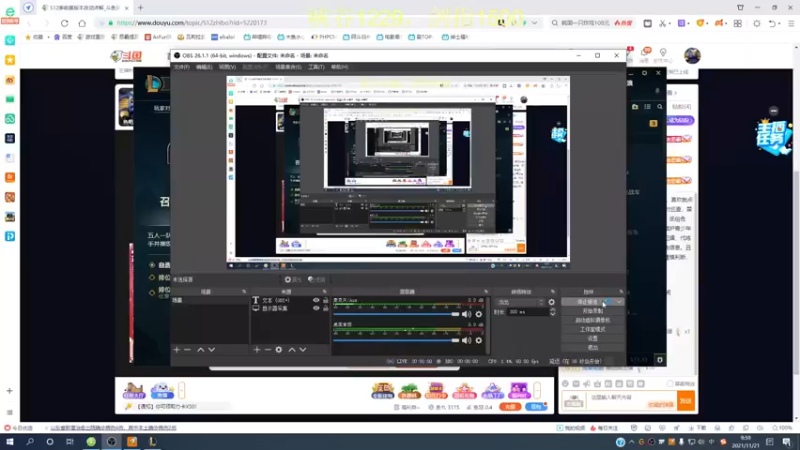Open the Sources panel dock menu icon
Screen dimensions: 800x450
click(x=324, y=292)
